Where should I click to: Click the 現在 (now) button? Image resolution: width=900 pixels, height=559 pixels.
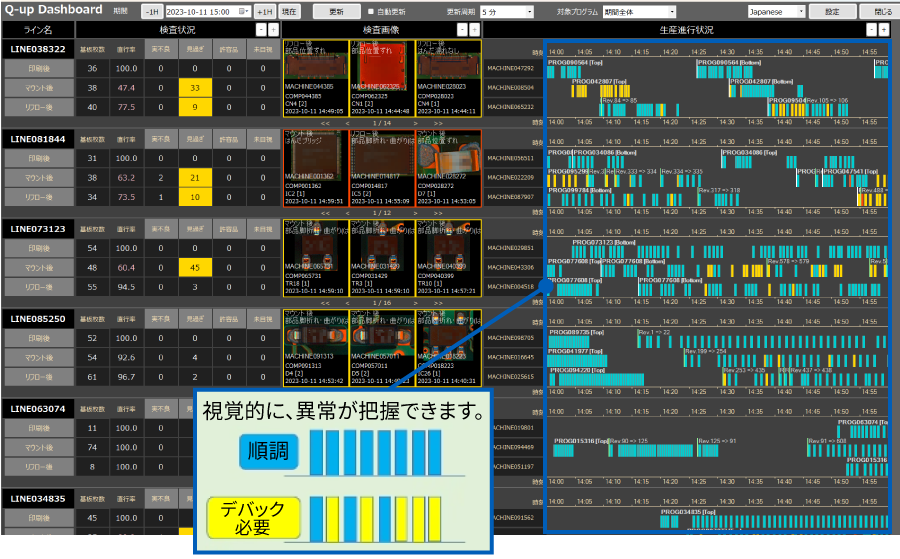[289, 11]
